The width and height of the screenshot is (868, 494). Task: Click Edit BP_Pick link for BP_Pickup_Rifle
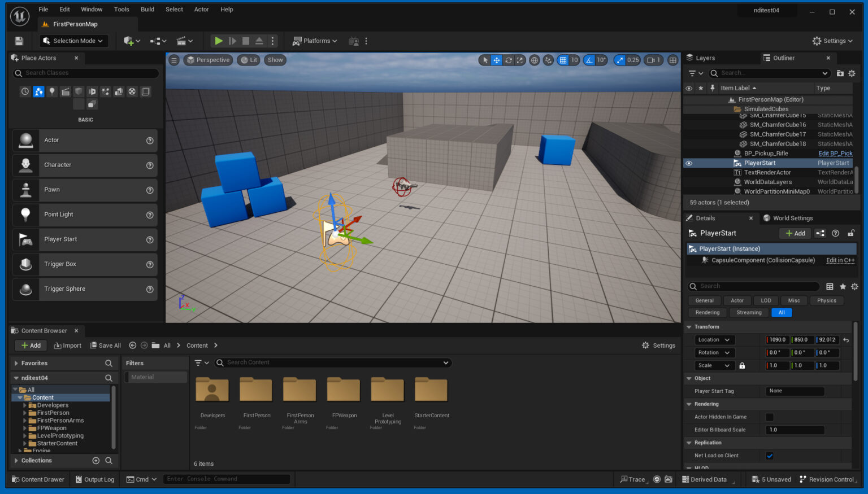coord(835,153)
